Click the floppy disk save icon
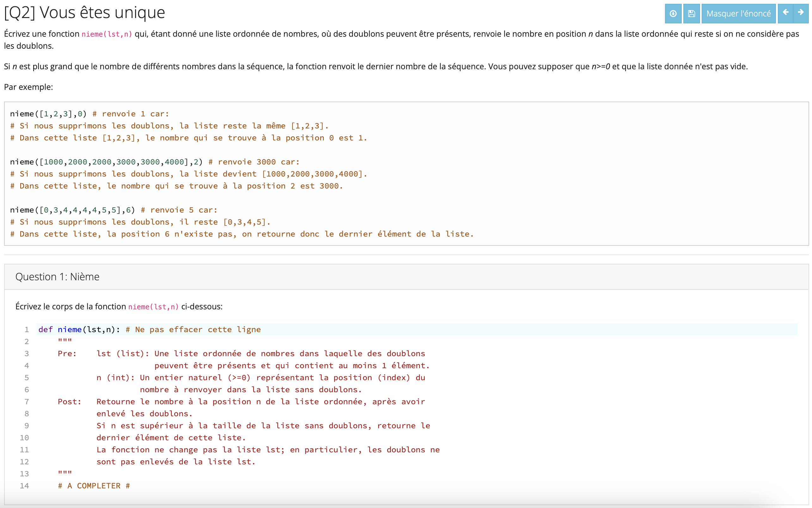Viewport: 812px width, 508px height. [692, 13]
